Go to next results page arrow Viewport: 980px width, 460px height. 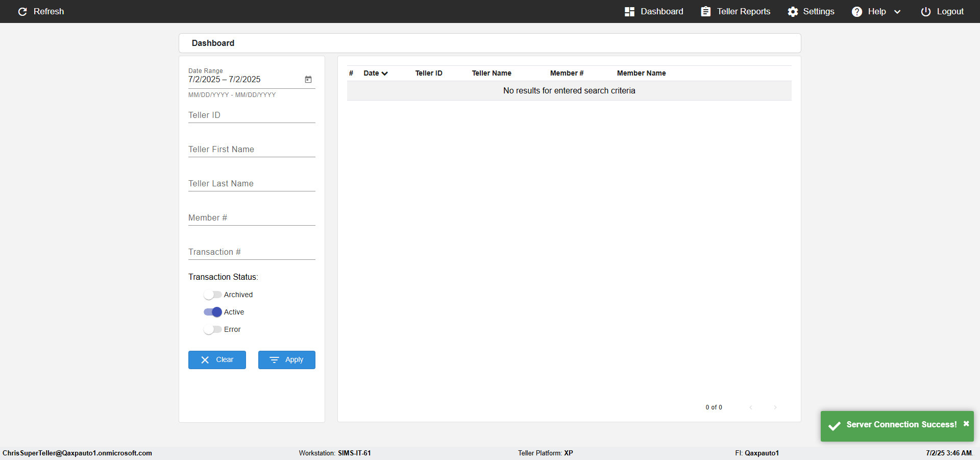[775, 407]
